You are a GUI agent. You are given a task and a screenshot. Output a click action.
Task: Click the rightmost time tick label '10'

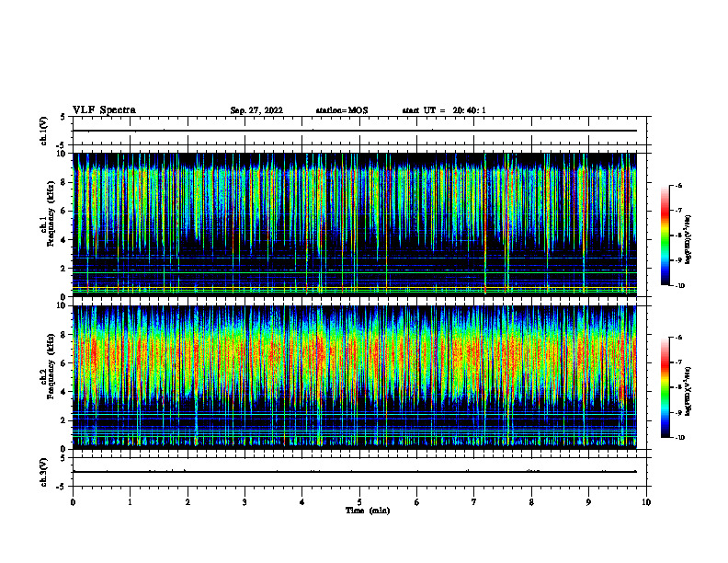pos(646,502)
